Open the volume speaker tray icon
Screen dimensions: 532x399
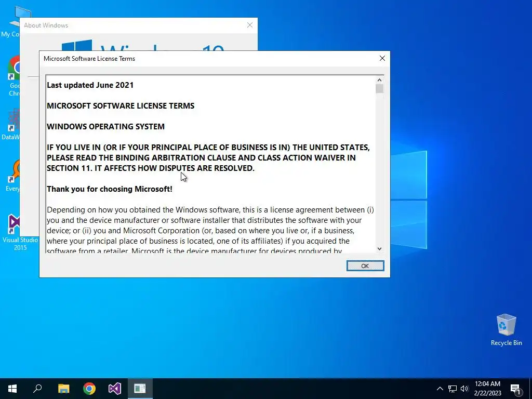(464, 389)
